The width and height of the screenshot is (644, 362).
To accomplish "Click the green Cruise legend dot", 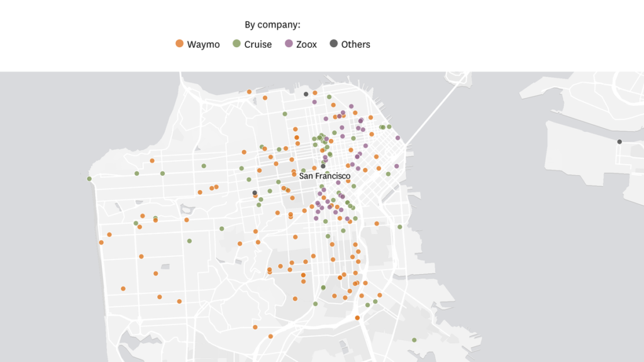I will point(236,44).
